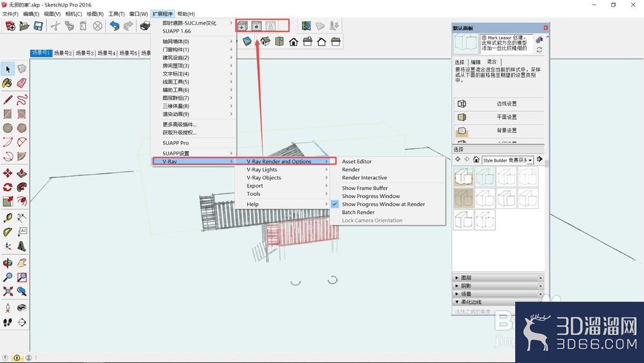
Task: Choose the Protractor tool
Action: click(7, 232)
